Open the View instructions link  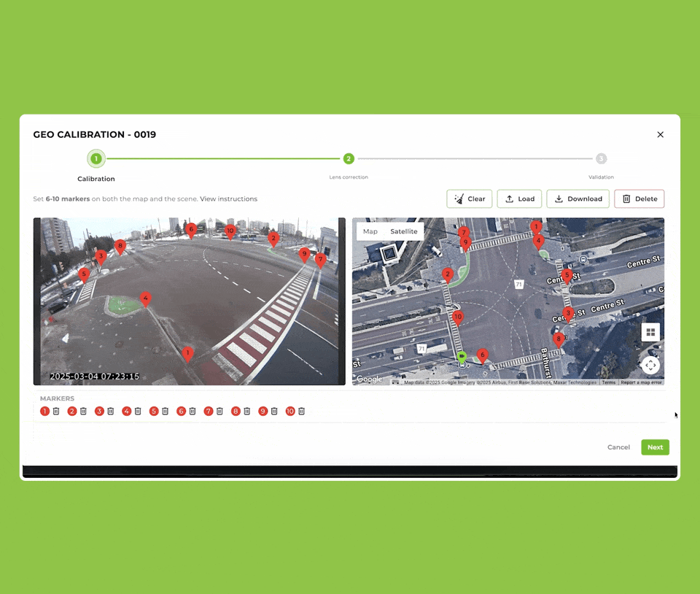tap(228, 198)
